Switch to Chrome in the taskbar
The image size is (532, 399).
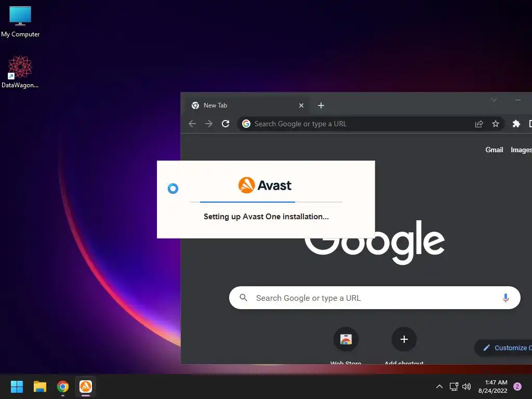click(63, 387)
